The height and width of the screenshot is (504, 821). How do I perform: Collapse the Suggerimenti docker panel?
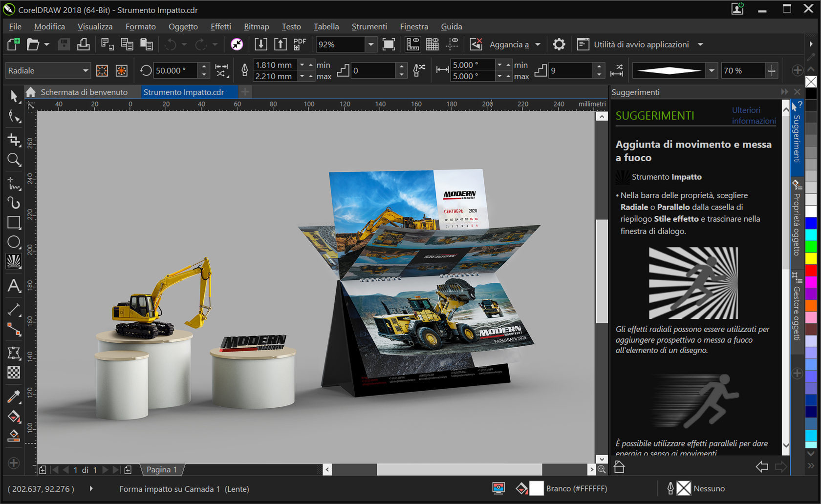(x=785, y=92)
